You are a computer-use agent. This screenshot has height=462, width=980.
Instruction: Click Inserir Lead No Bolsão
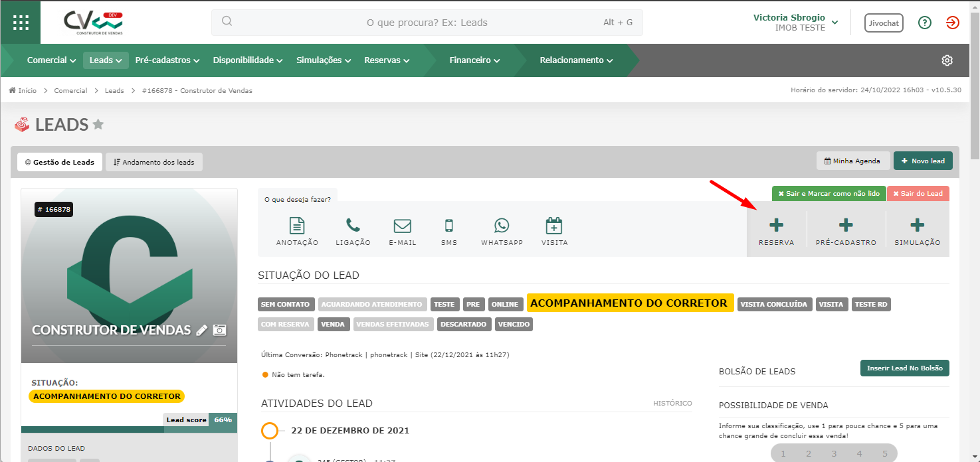coord(905,368)
